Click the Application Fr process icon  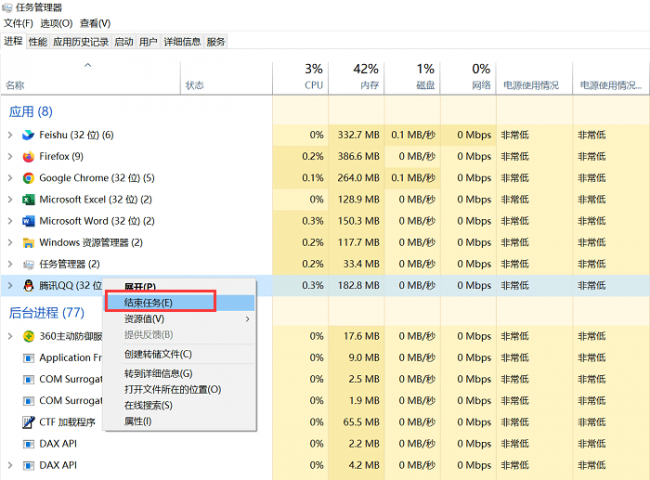pyautogui.click(x=28, y=358)
